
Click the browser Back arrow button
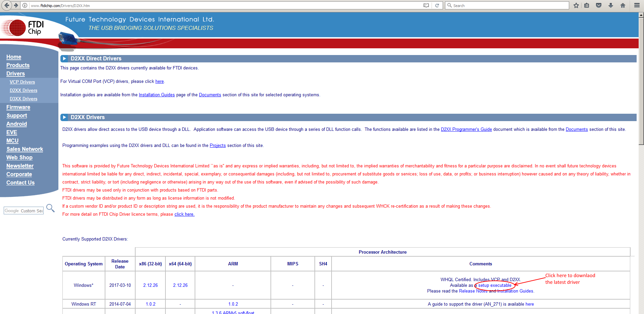click(x=7, y=5)
